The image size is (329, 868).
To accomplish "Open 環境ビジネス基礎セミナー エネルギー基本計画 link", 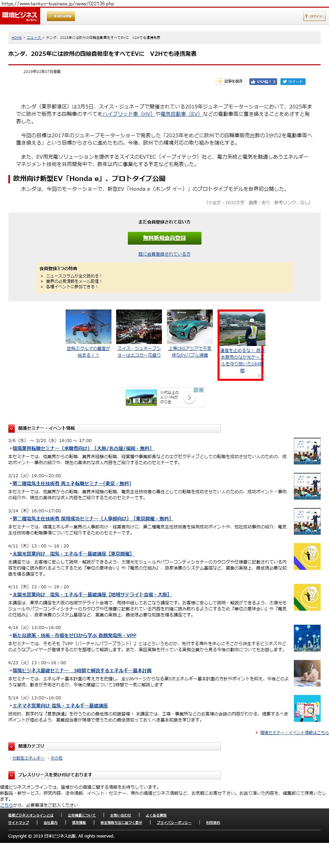I will [82, 671].
